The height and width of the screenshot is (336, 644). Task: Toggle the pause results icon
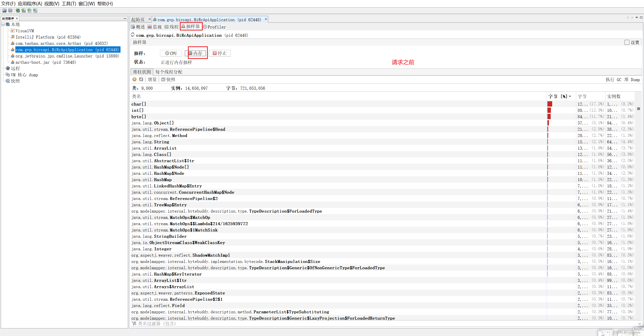point(135,79)
